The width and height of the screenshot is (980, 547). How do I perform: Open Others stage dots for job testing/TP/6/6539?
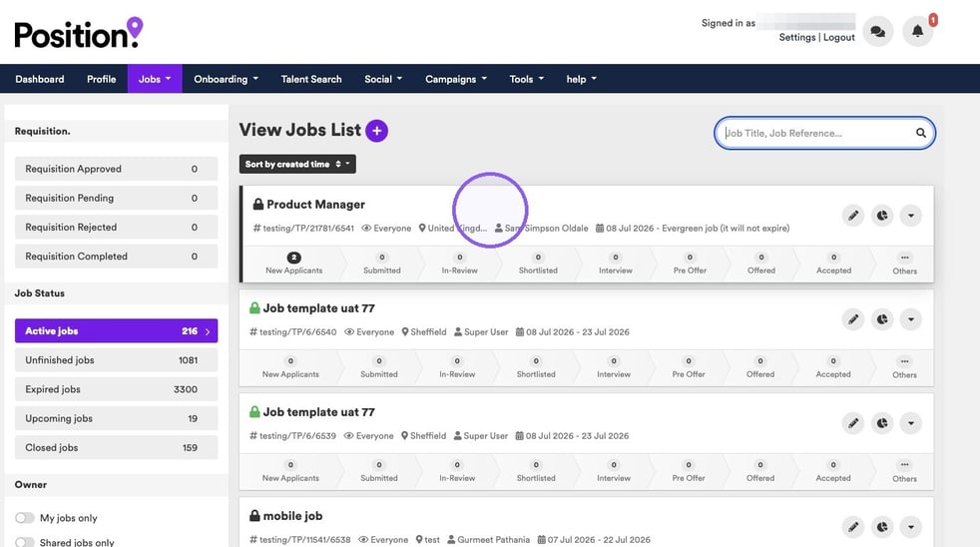904,465
